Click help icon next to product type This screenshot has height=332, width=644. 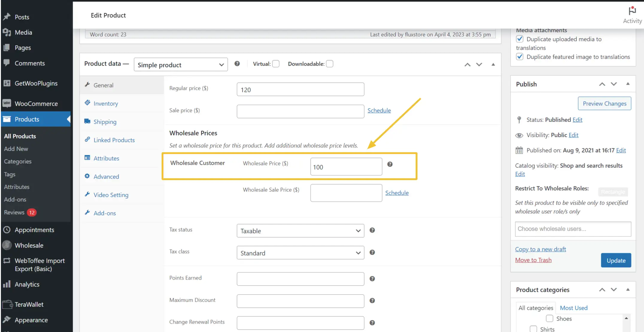pos(237,64)
